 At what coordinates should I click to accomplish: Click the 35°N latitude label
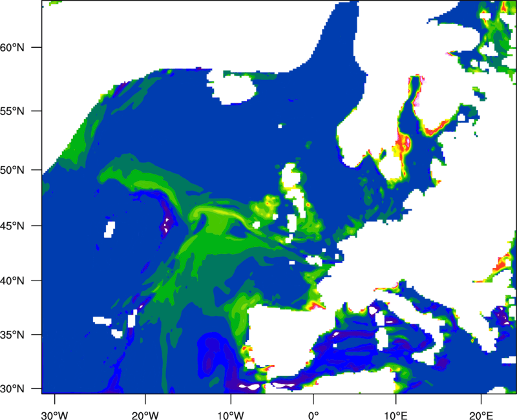(12, 335)
